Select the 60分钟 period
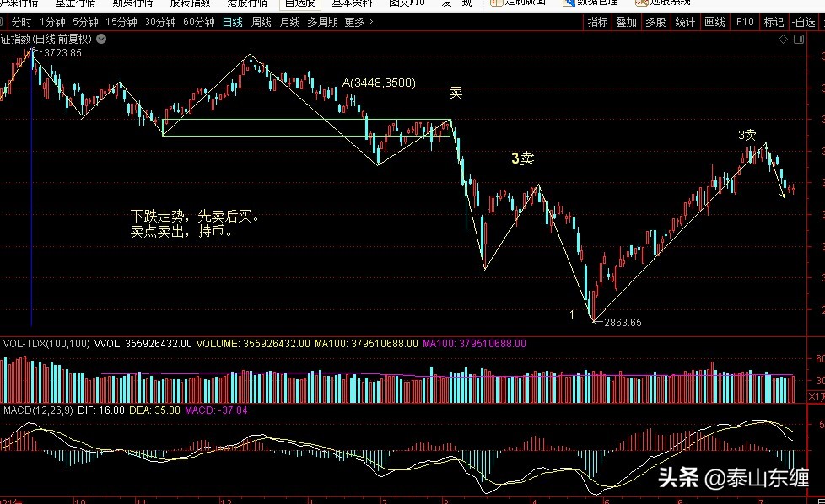The image size is (825, 504). [x=199, y=22]
